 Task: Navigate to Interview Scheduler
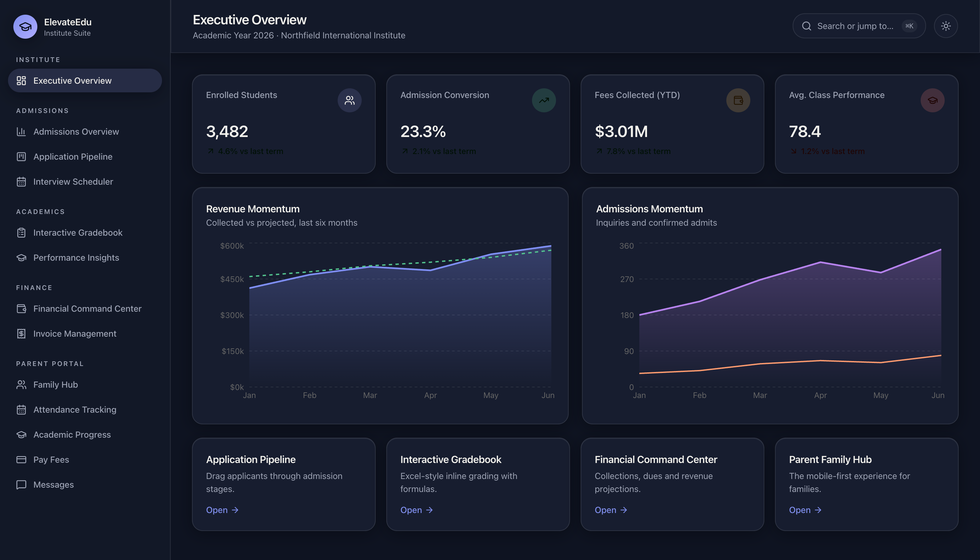pyautogui.click(x=85, y=182)
